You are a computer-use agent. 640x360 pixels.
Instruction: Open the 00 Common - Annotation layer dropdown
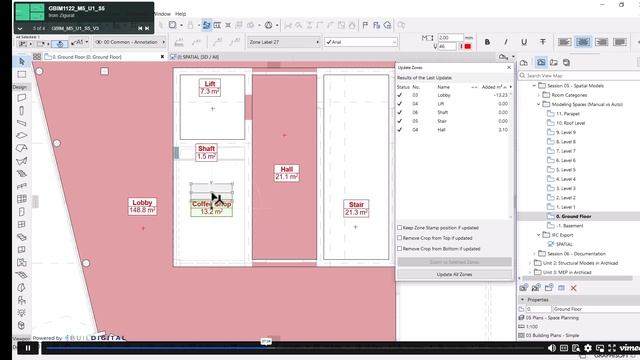click(129, 42)
